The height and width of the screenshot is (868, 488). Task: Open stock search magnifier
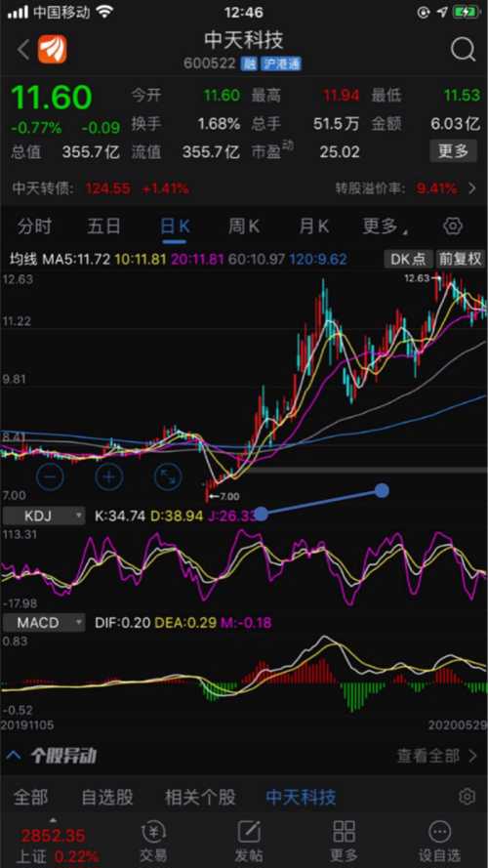tap(463, 50)
